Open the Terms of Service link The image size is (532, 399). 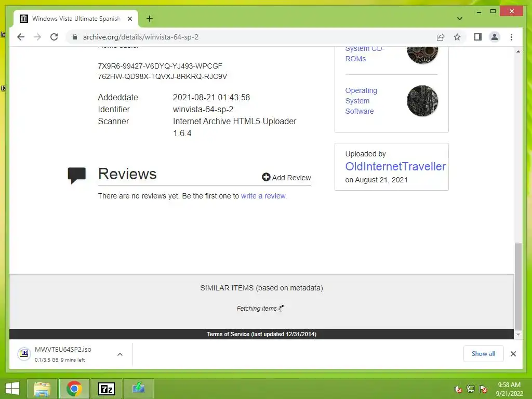coord(262,334)
